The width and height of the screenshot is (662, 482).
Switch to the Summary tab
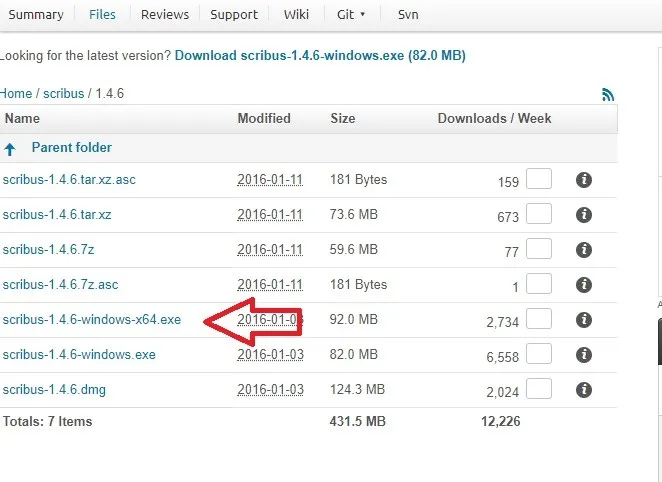[x=36, y=15]
